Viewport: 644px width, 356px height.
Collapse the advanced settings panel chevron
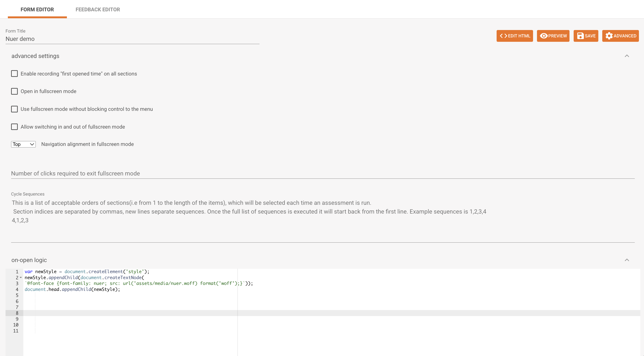[x=627, y=56]
